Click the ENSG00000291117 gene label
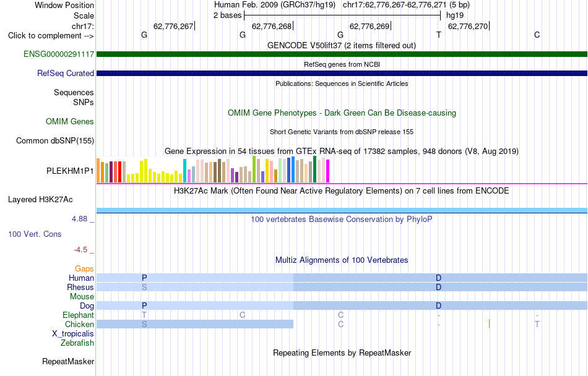Screen dimensions: 588x376 click(x=59, y=54)
